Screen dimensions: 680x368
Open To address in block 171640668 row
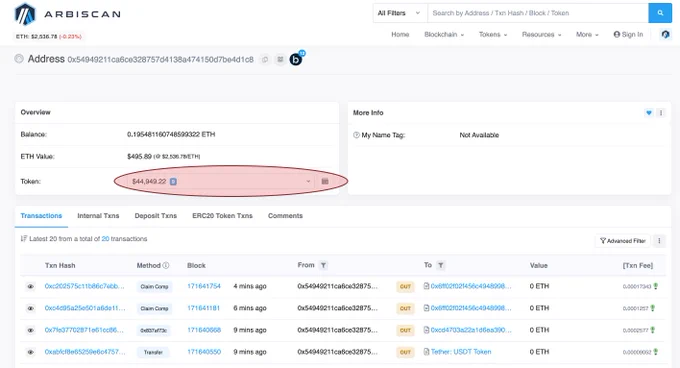pyautogui.click(x=471, y=330)
